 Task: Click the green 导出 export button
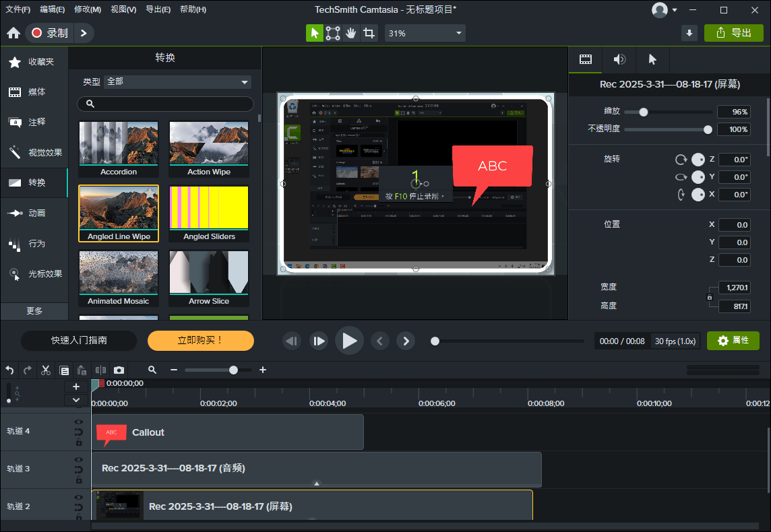[x=734, y=33]
